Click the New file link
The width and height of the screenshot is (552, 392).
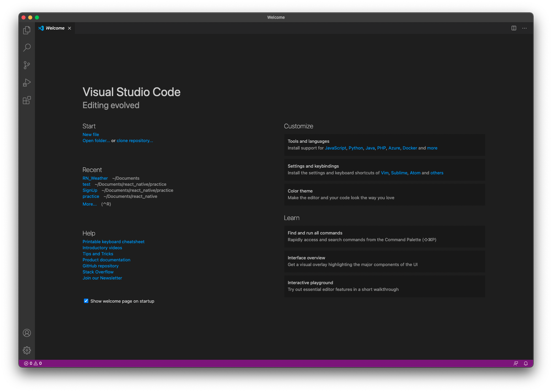coord(91,134)
